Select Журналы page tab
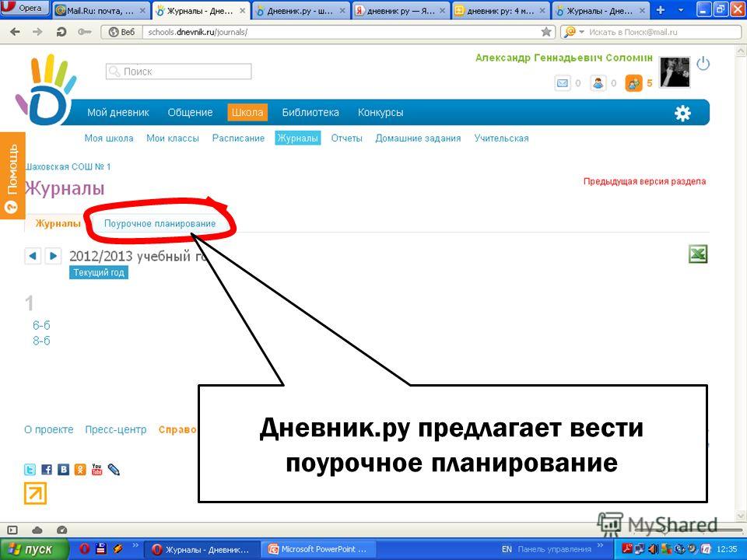This screenshot has width=747, height=560. pos(58,223)
